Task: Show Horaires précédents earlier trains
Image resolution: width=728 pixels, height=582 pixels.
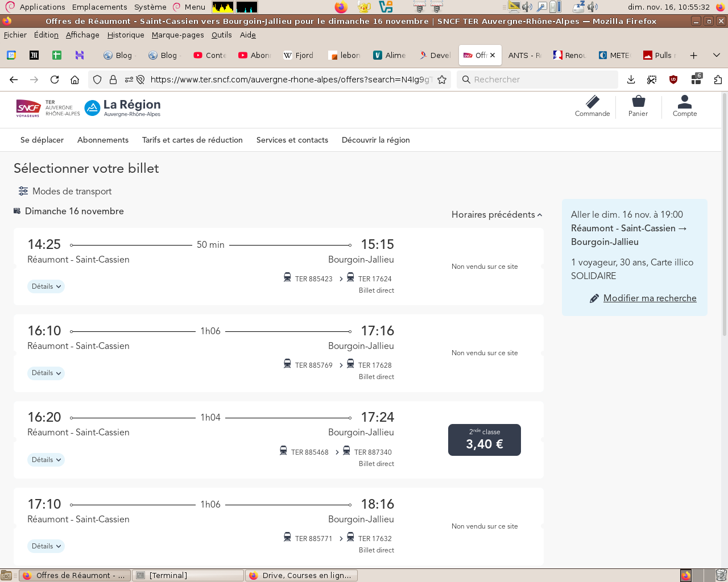Action: click(x=497, y=215)
